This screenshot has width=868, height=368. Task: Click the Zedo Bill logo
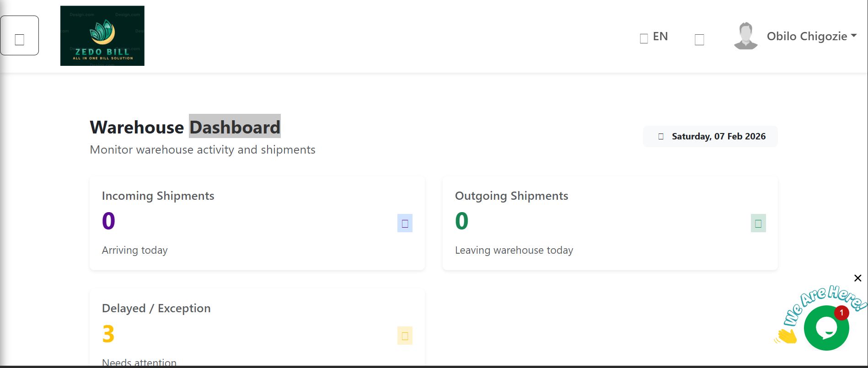[x=102, y=36]
